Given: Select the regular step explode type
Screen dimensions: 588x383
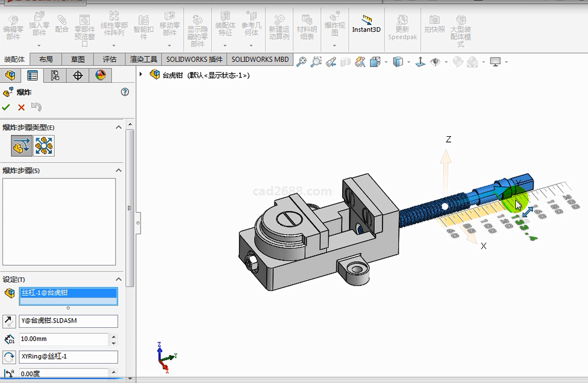Looking at the screenshot, I should click(x=21, y=146).
